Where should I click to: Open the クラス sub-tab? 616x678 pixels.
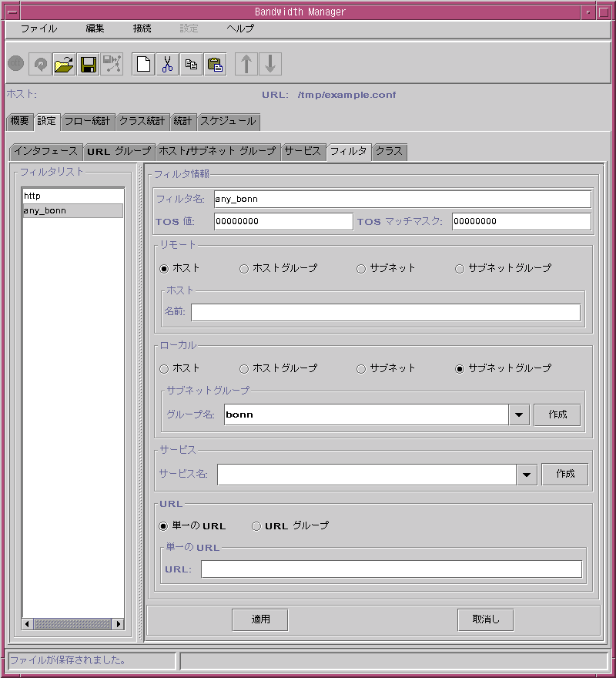(389, 151)
